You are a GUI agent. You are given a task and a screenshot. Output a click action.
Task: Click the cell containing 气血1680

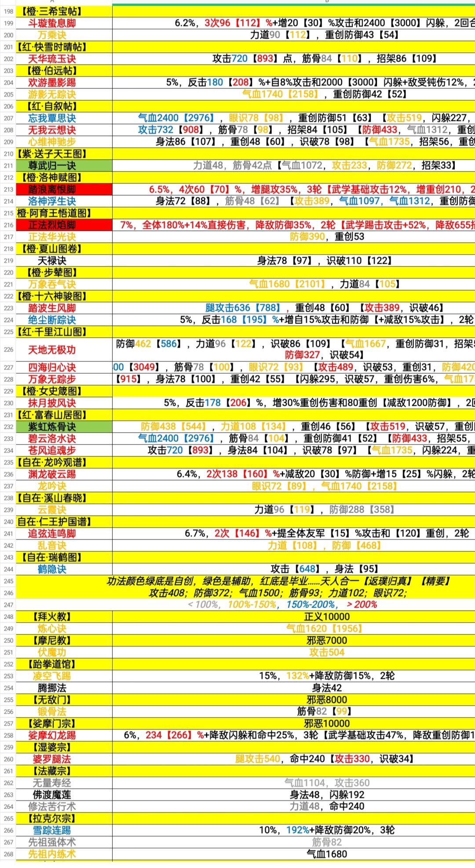click(294, 854)
